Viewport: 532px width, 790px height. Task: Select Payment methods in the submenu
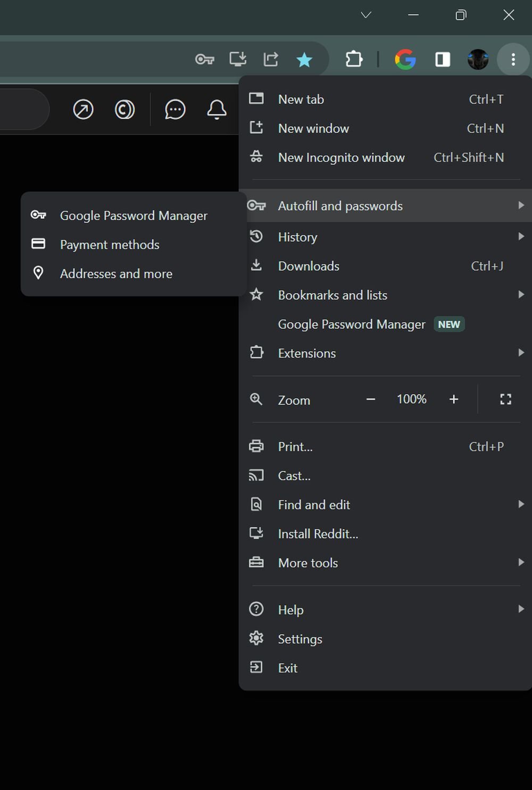(x=110, y=245)
